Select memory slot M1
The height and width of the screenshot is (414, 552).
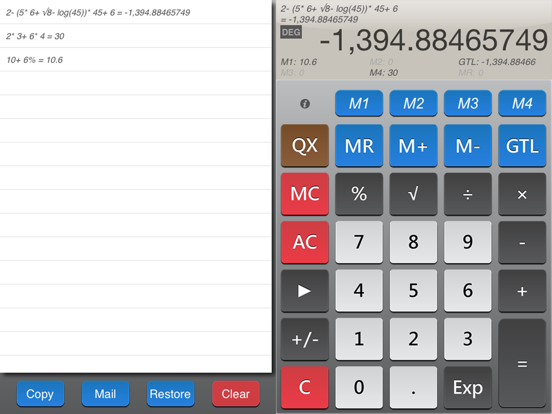tap(359, 104)
